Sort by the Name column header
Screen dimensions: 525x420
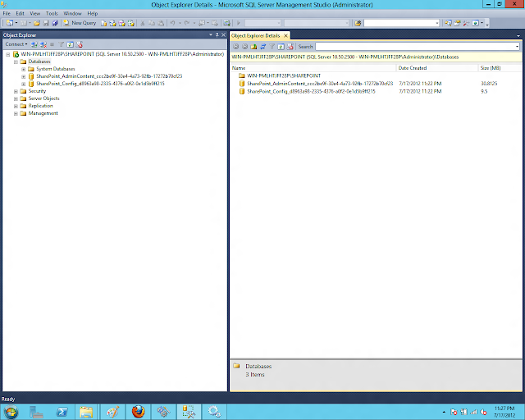click(313, 68)
